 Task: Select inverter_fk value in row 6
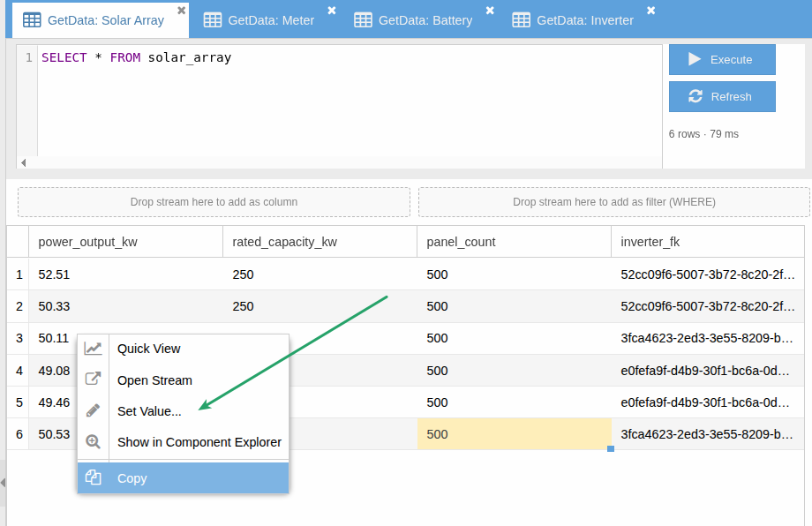pos(708,434)
